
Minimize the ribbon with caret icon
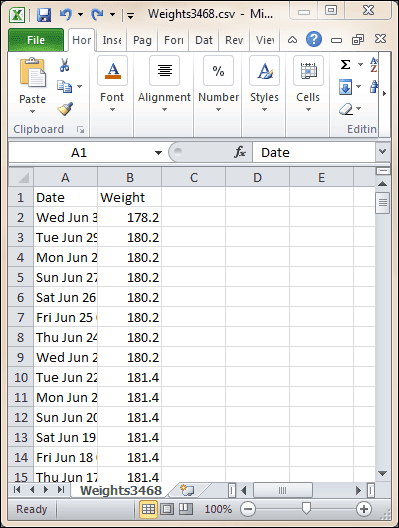coord(292,40)
